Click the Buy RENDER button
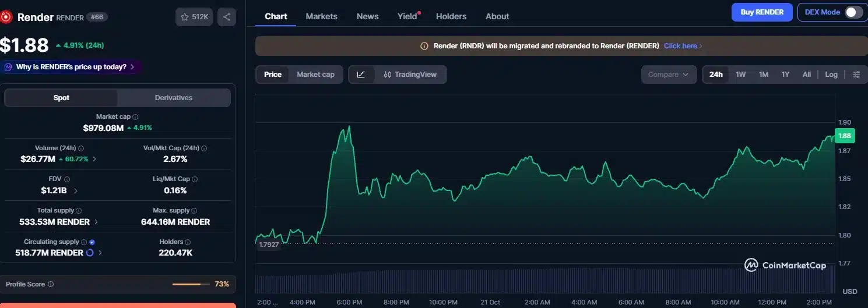This screenshot has width=868, height=308. click(762, 12)
